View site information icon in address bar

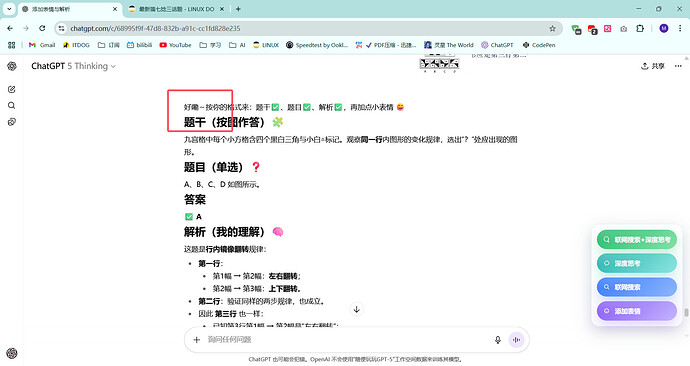(x=62, y=29)
